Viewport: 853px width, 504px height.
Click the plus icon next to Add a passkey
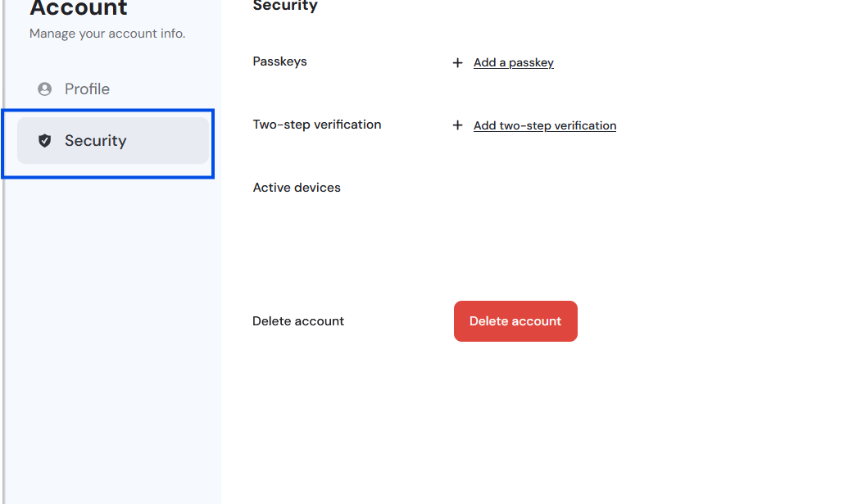(x=457, y=62)
